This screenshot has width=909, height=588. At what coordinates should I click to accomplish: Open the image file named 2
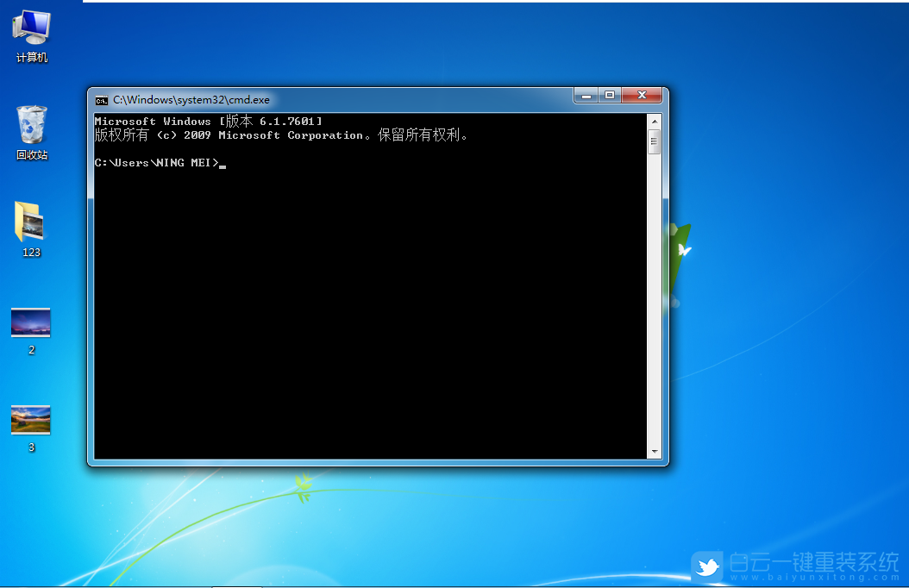30,323
